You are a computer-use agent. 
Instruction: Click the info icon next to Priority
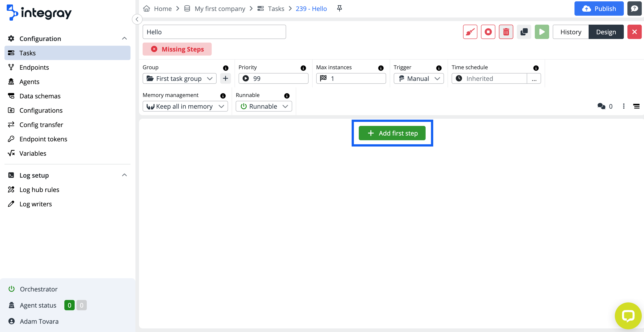pyautogui.click(x=303, y=68)
